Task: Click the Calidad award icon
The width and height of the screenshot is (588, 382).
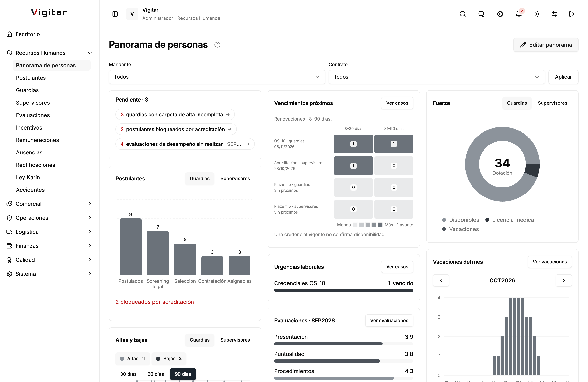Action: coord(9,260)
